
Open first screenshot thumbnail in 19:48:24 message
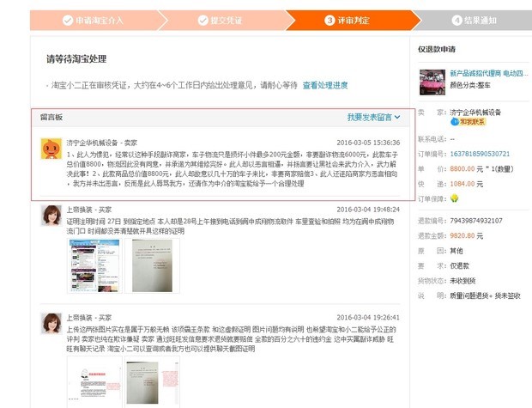94,265
